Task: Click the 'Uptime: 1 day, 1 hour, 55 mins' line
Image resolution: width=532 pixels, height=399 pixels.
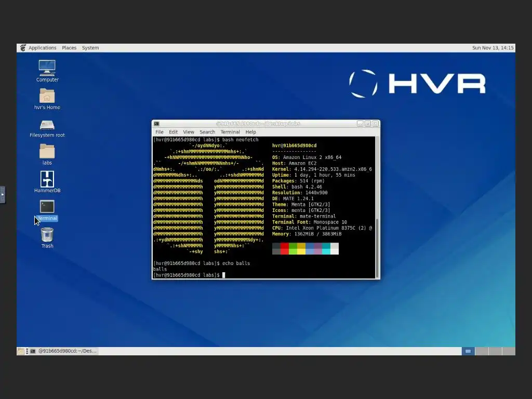Action: [313, 175]
